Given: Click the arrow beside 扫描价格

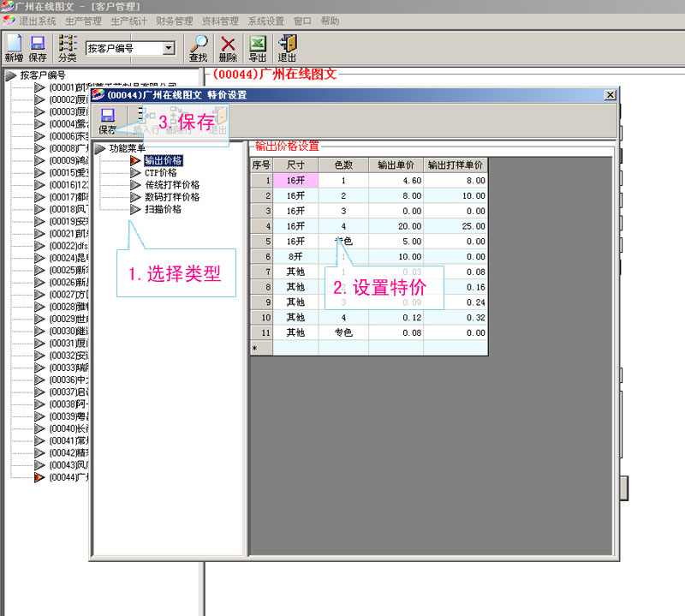Looking at the screenshot, I should (x=136, y=209).
